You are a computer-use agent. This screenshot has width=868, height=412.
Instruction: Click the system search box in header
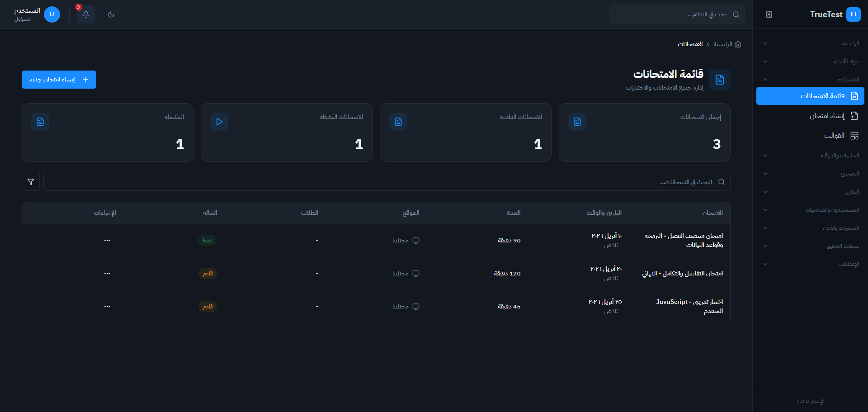(x=674, y=14)
